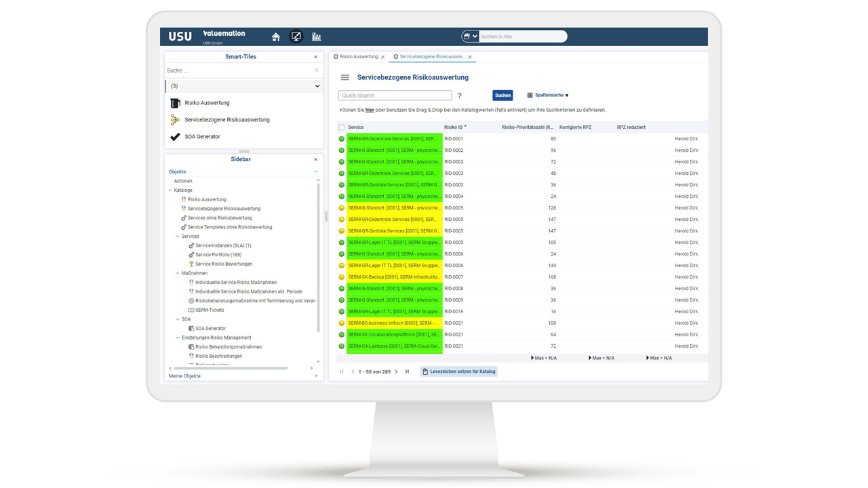Collapse the Objekte section
The height and width of the screenshot is (488, 868).
coord(316,172)
